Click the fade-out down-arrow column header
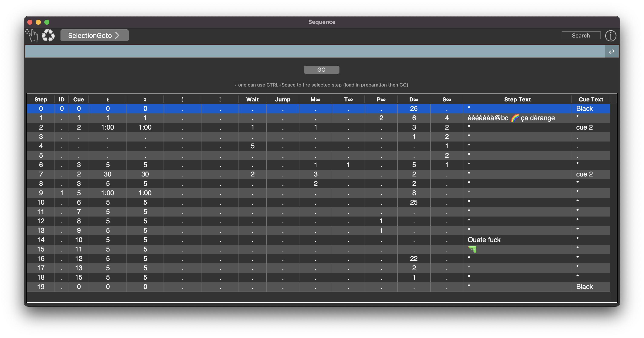 point(145,100)
